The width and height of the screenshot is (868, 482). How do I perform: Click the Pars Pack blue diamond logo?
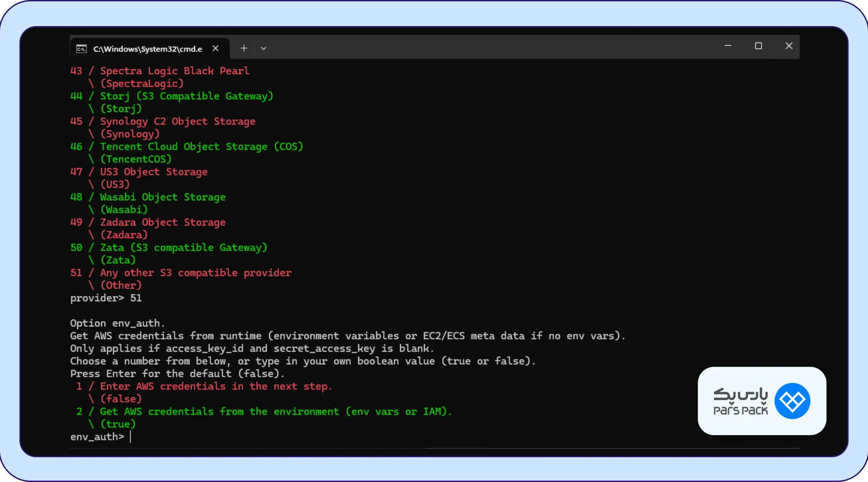point(792,401)
